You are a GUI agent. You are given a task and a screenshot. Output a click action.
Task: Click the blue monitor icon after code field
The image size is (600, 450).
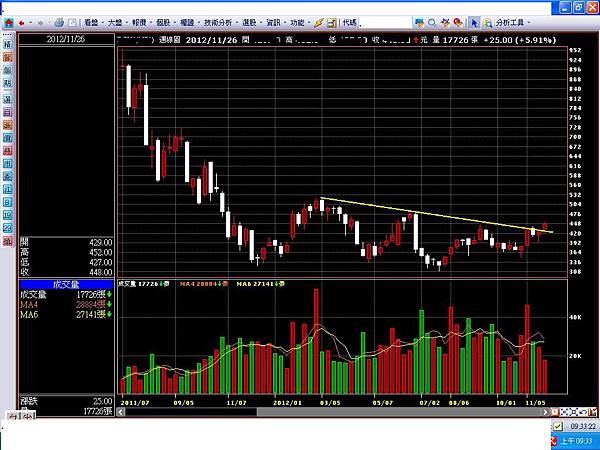coord(419,23)
